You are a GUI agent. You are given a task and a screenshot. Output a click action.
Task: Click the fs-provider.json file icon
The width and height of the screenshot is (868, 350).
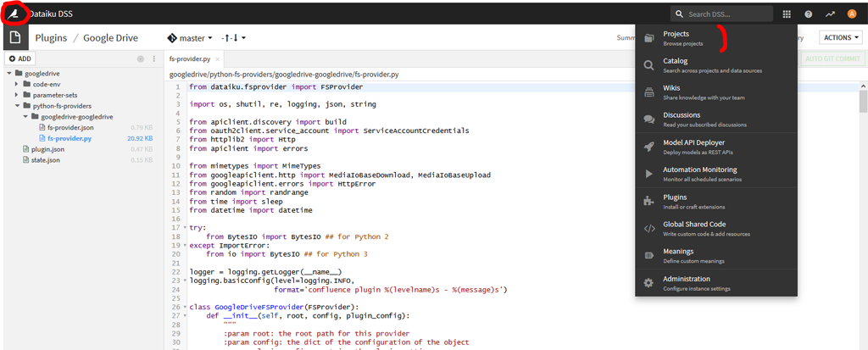click(x=42, y=127)
